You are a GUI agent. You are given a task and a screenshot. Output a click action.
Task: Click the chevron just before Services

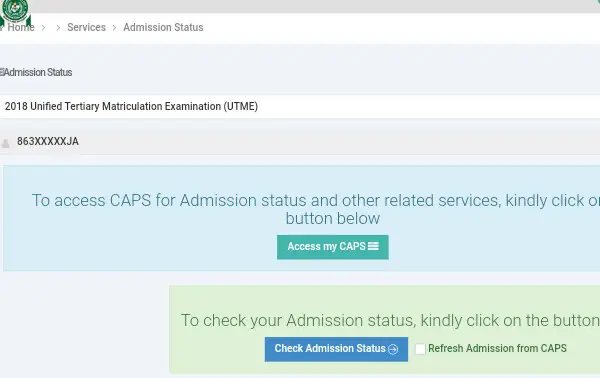pos(58,28)
